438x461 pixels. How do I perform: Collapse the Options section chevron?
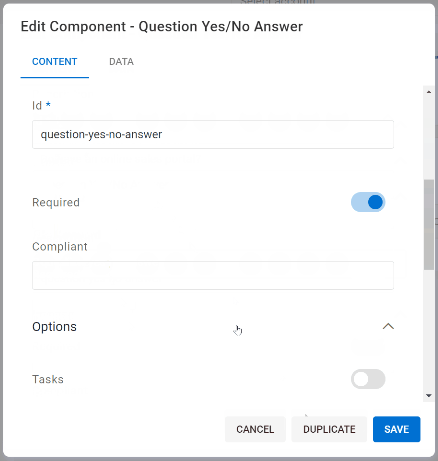click(x=388, y=326)
